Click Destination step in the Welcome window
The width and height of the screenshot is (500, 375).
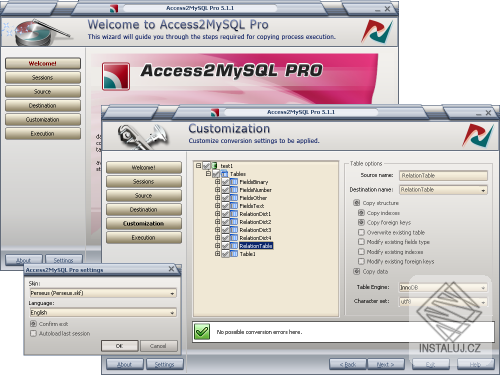coord(43,106)
